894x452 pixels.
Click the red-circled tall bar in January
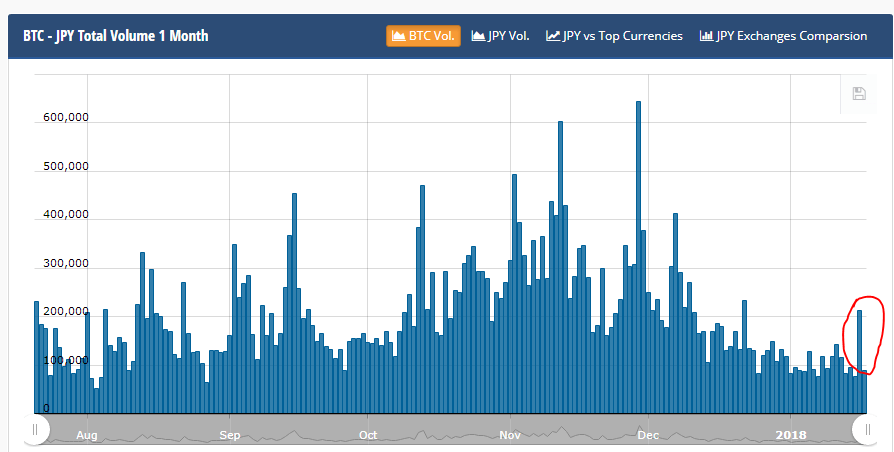pos(859,361)
